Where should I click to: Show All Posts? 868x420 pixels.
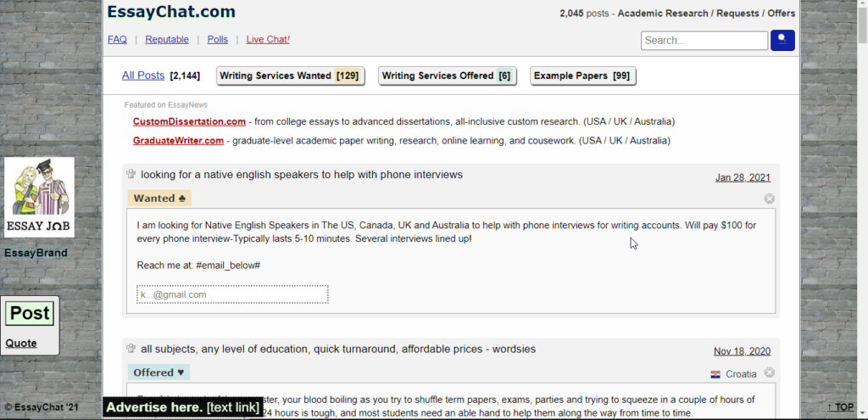point(143,76)
